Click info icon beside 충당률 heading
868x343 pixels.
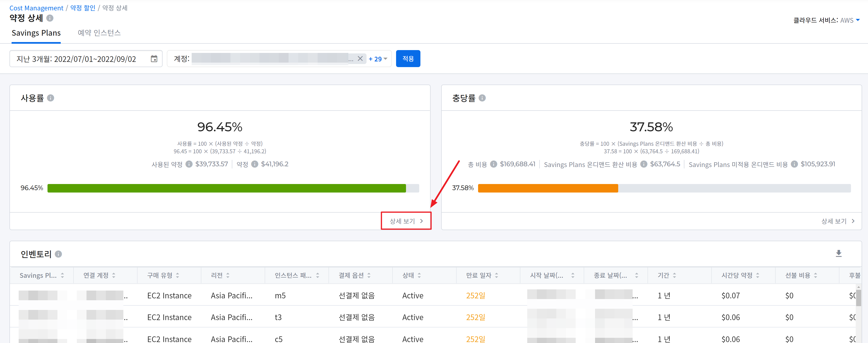coord(482,98)
